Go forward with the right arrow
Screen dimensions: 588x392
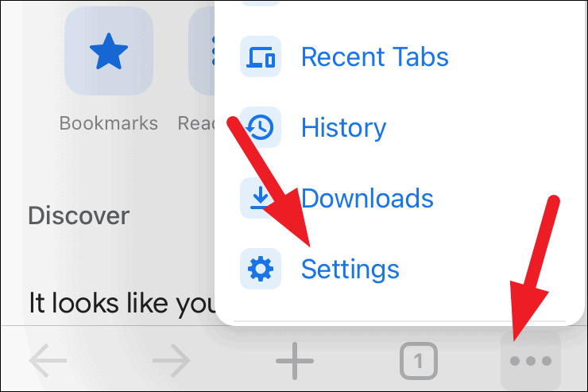(x=172, y=360)
